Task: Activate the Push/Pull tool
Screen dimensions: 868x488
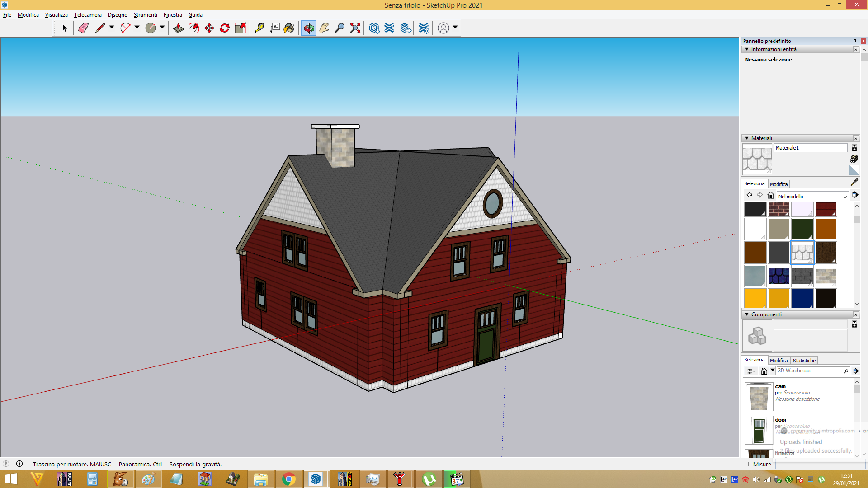Action: tap(178, 28)
